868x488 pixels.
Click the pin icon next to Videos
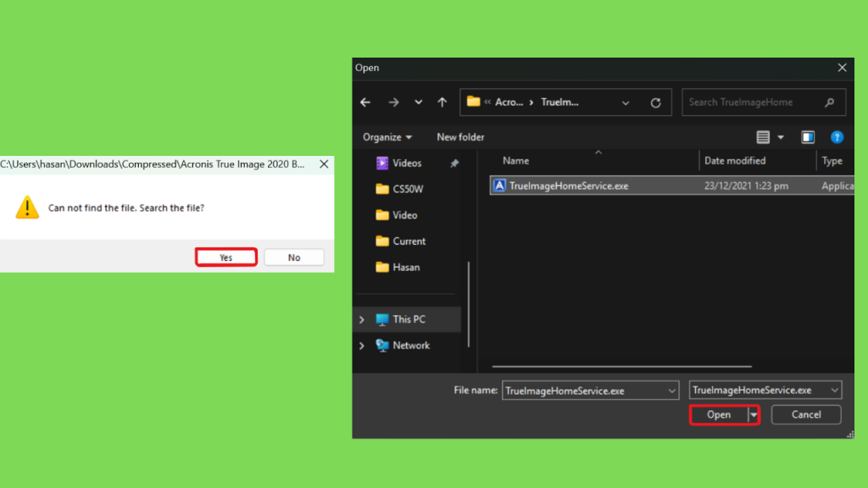[454, 164]
